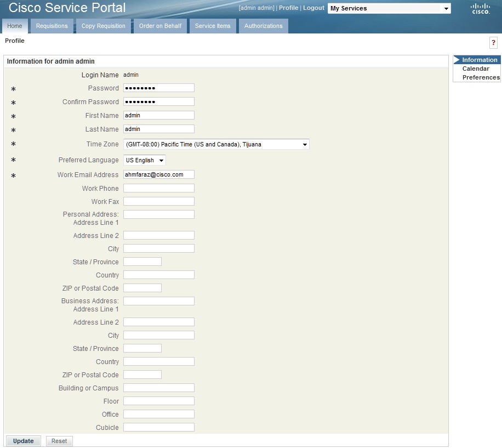Click ZIP or Postal Code under Personal Address
The image size is (502, 448).
point(142,288)
